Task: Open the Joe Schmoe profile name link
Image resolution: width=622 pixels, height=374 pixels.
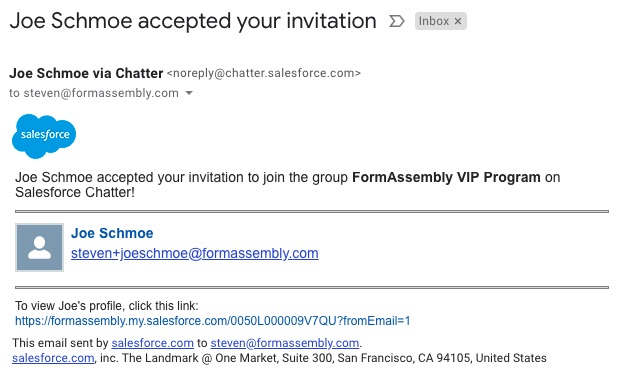Action: (112, 233)
